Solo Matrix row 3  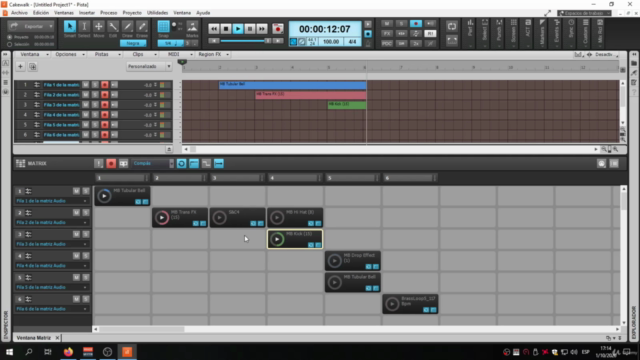click(86, 234)
